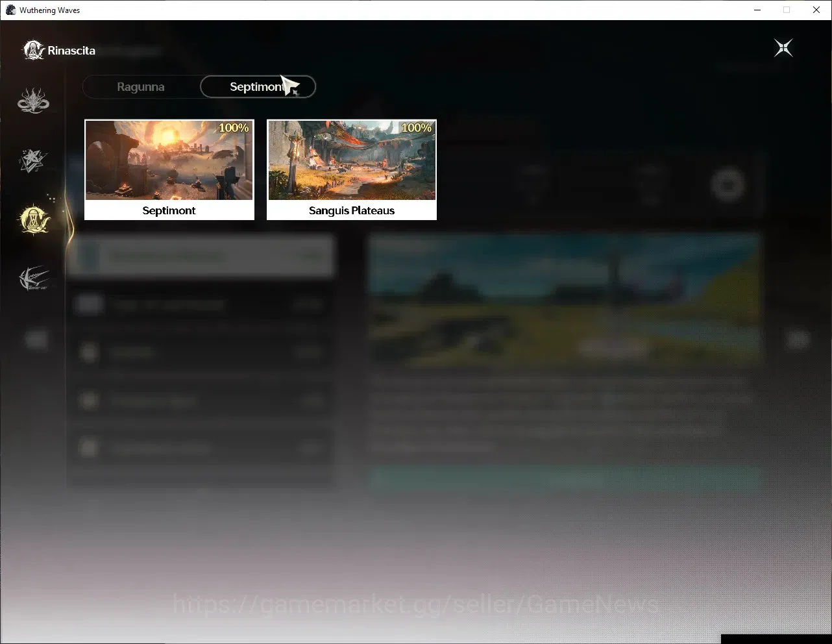Click the Septimont caption under the thumbnail
The image size is (832, 644).
(x=169, y=210)
